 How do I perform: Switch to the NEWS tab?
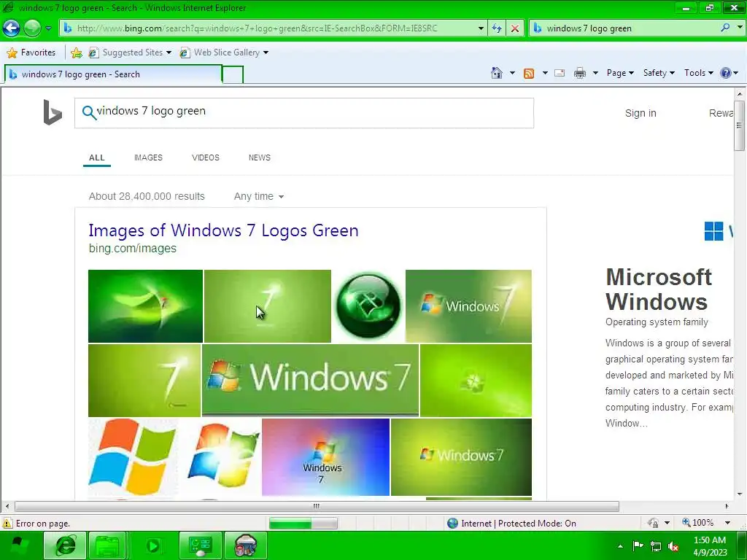click(259, 157)
